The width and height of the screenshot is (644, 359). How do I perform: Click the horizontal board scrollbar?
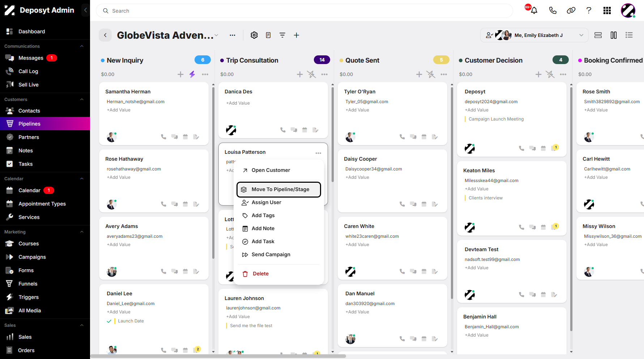pos(218,356)
